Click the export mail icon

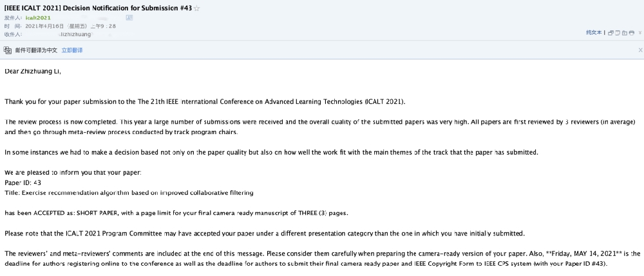click(625, 32)
